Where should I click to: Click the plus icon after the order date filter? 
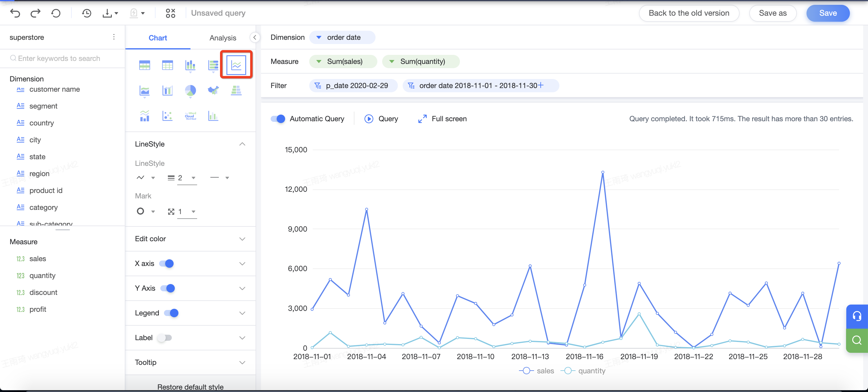pyautogui.click(x=540, y=85)
